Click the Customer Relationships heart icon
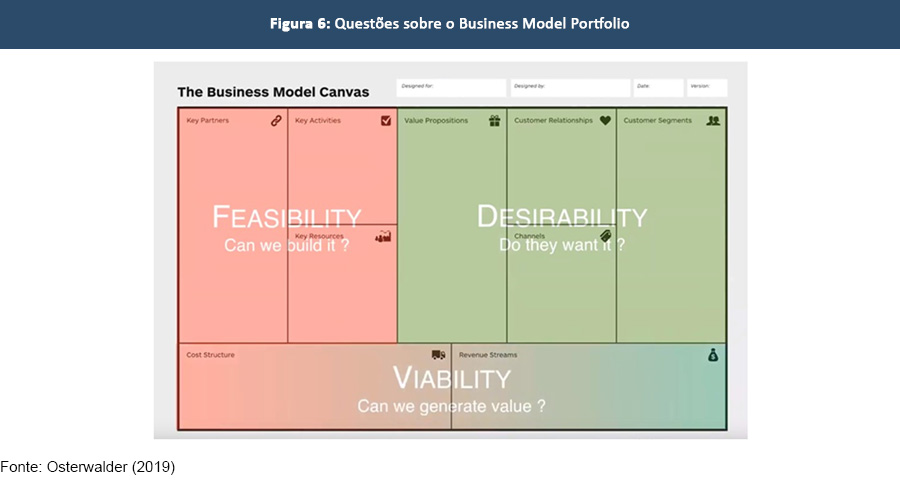 coord(605,121)
